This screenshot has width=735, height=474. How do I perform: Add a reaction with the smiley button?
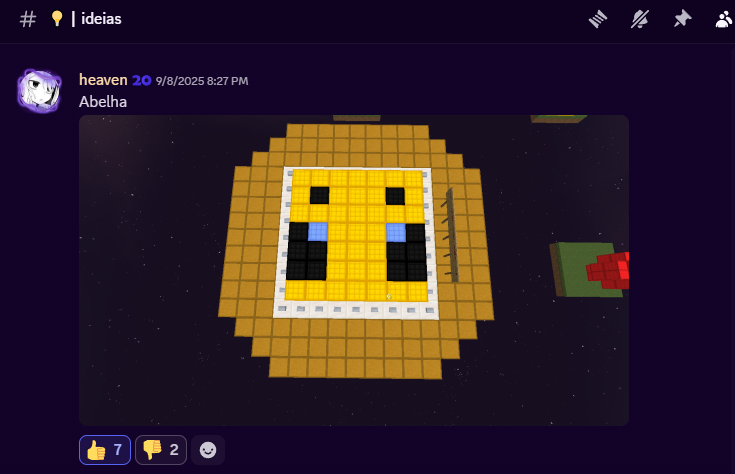tap(208, 450)
